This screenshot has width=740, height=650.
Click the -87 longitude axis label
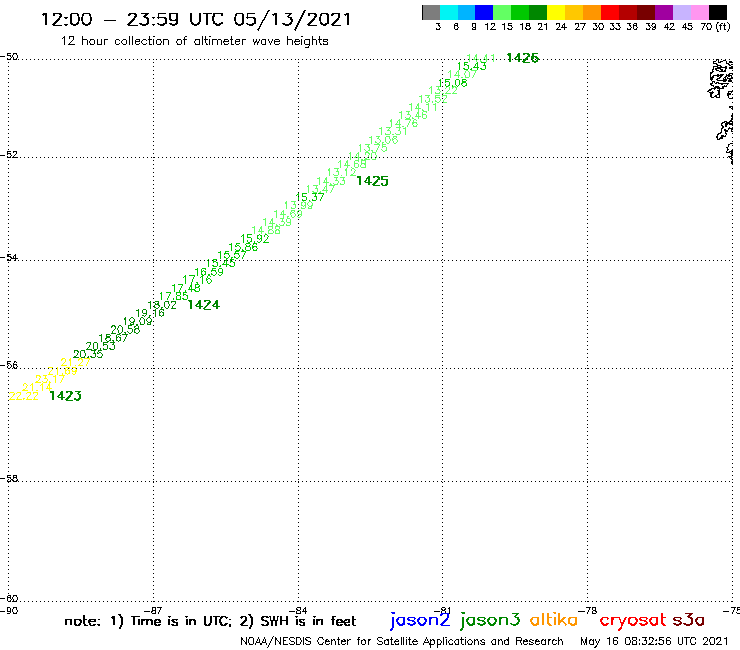click(153, 610)
